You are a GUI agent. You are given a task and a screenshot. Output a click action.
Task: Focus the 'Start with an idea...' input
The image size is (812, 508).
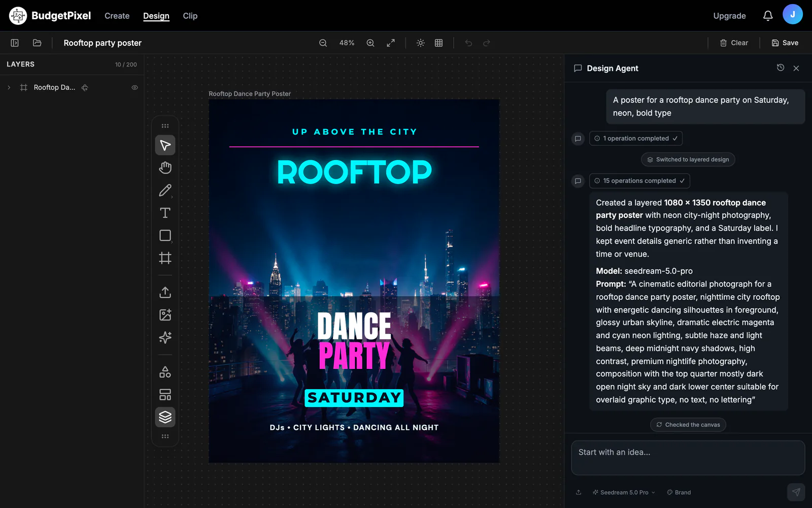point(688,458)
